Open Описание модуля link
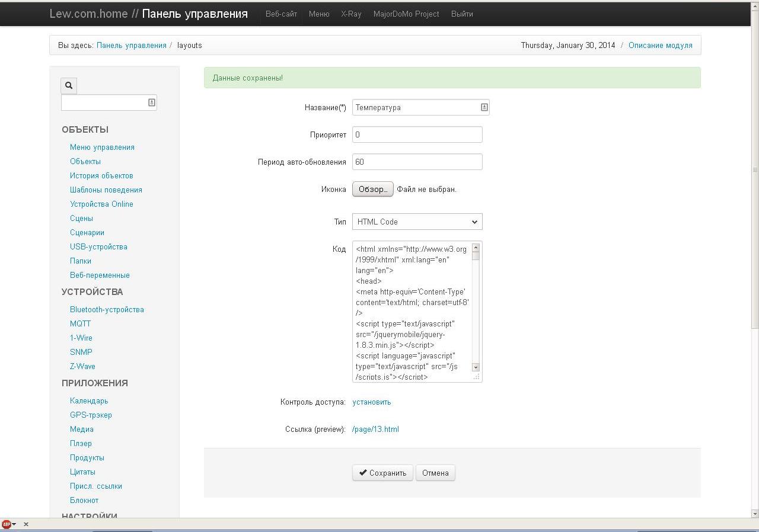Image resolution: width=759 pixels, height=532 pixels. coord(660,45)
